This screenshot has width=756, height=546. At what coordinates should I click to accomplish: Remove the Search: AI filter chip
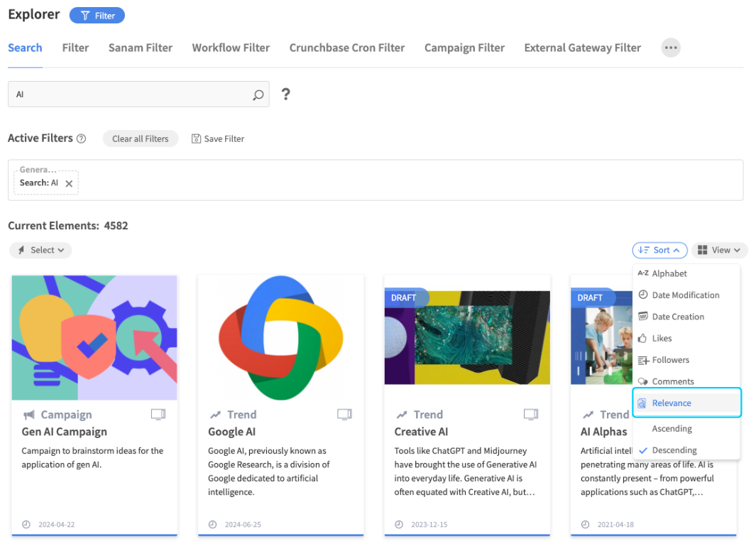pos(69,183)
